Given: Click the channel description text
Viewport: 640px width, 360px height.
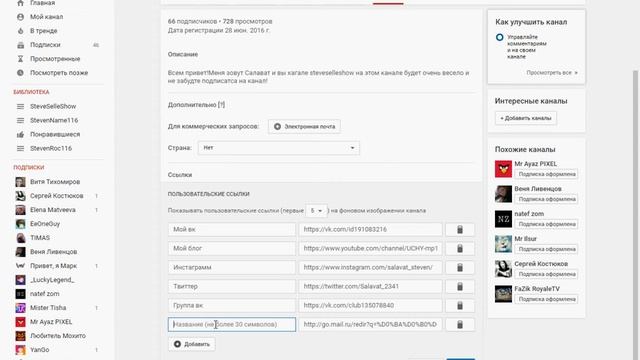Looking at the screenshot, I should [x=318, y=77].
